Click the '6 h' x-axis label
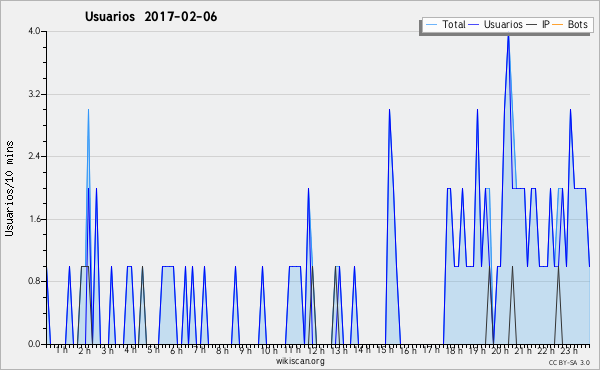The image size is (600, 370). [x=176, y=350]
